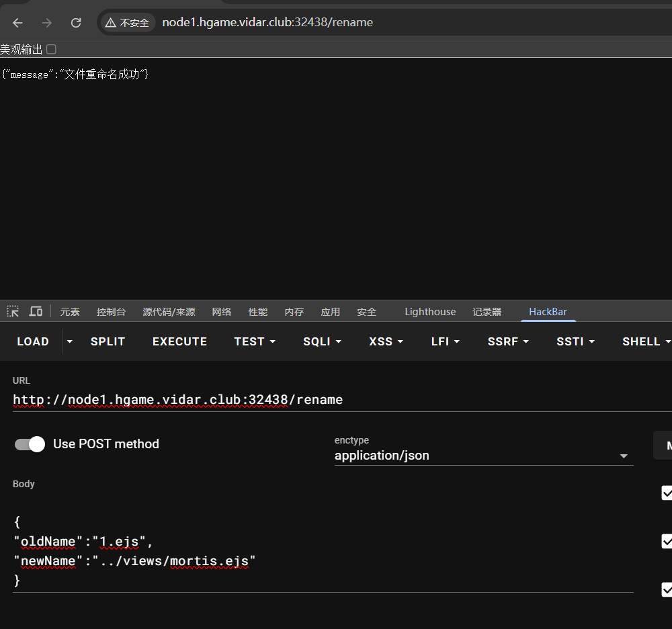Click the SPLIT button
The height and width of the screenshot is (629, 672).
[x=108, y=341]
